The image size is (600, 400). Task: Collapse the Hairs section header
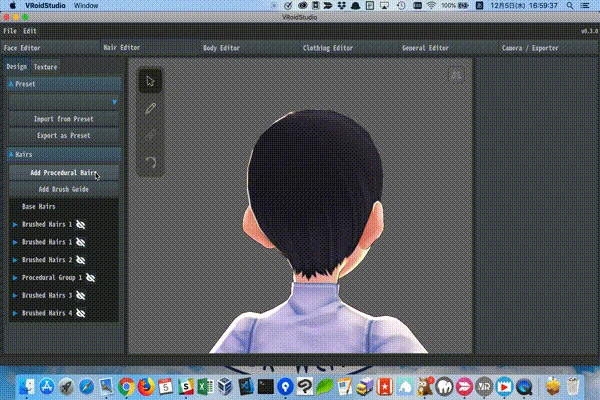click(64, 154)
